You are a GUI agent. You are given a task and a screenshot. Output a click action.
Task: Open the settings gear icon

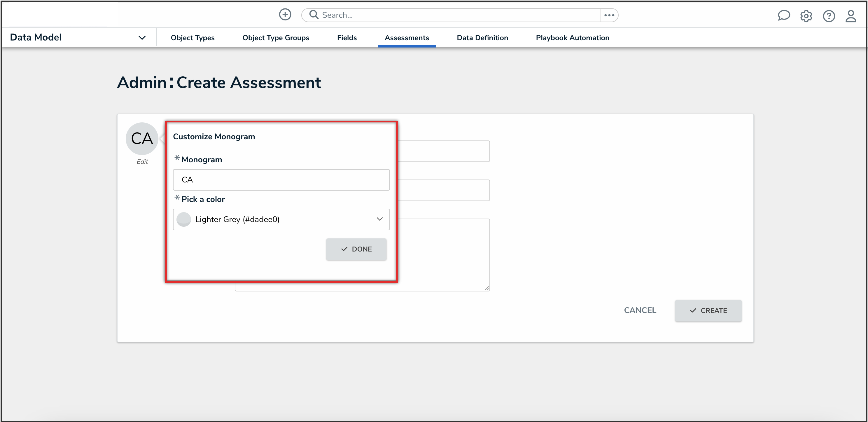click(x=806, y=16)
